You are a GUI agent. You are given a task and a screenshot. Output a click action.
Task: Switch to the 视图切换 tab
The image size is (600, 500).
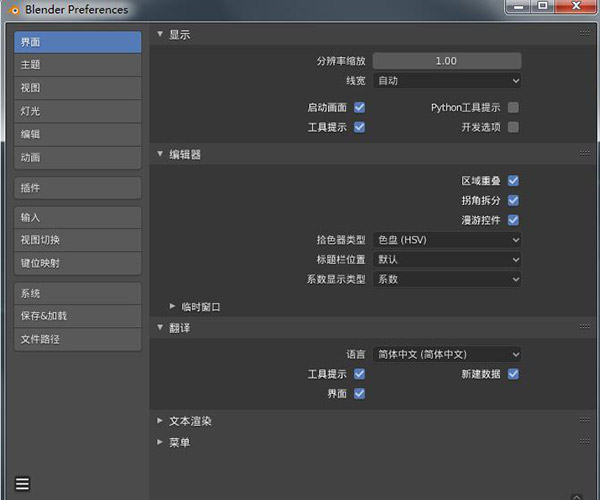78,240
